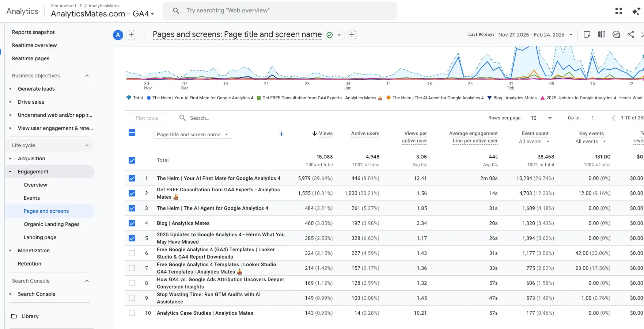Viewport: 644px width, 329px height.
Task: Click the Plot rows button
Action: [x=147, y=118]
